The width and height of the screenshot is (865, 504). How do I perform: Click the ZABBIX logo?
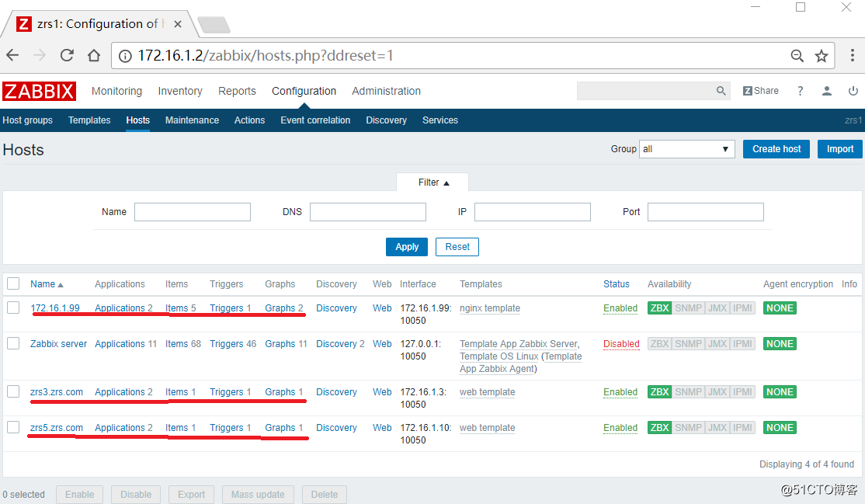pos(39,91)
